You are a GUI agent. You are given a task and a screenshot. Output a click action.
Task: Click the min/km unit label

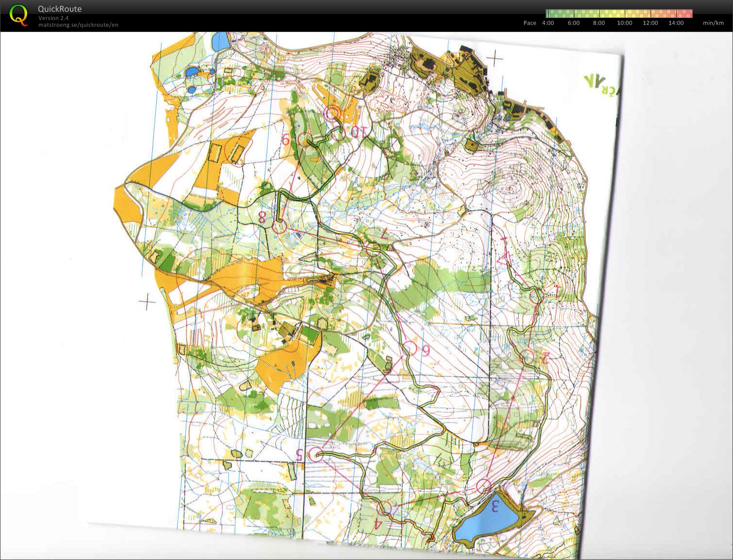713,23
